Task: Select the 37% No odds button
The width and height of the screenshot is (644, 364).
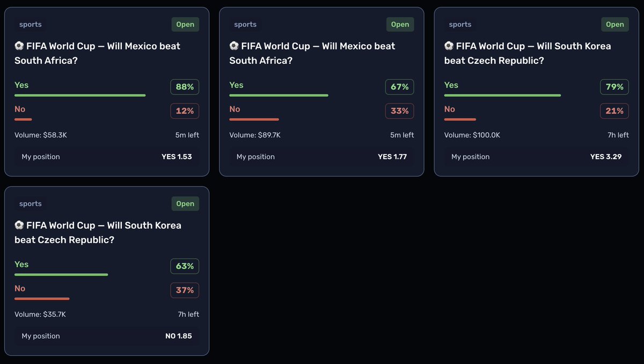Action: 185,291
